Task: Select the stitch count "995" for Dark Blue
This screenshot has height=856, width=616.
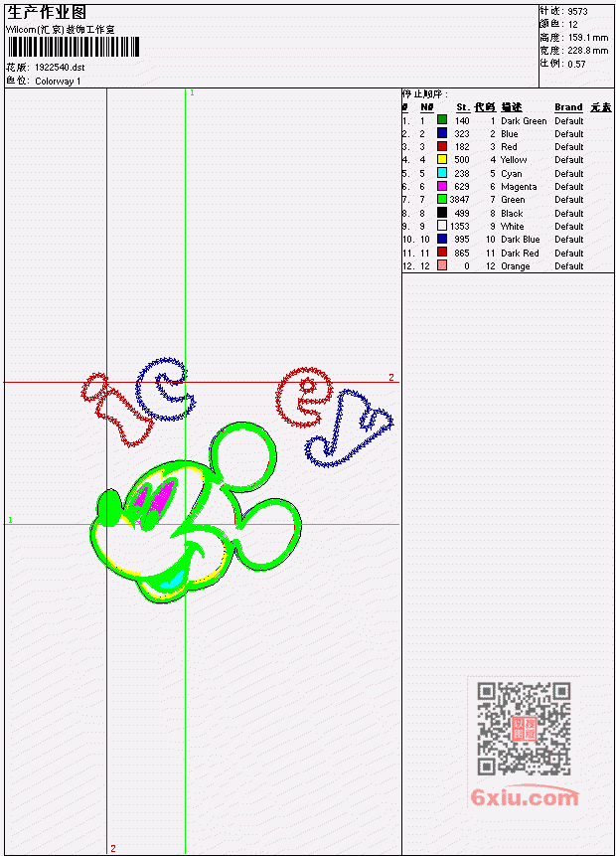Action: point(462,240)
